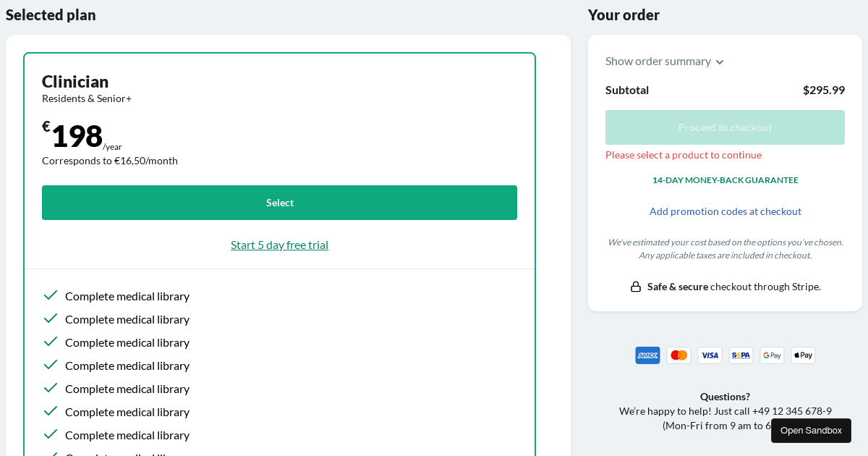Image resolution: width=868 pixels, height=456 pixels.
Task: Click the checkmark beside the first Complete medical library
Action: [51, 295]
